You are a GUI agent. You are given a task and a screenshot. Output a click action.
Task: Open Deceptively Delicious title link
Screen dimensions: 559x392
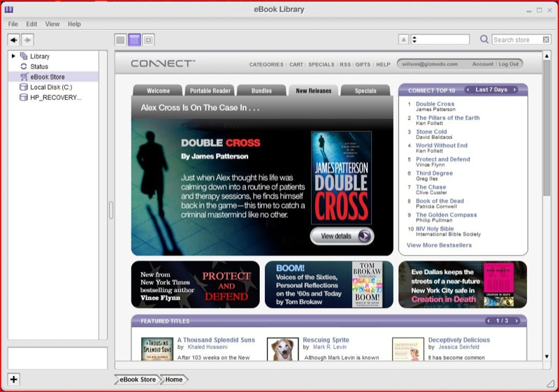[x=459, y=340]
